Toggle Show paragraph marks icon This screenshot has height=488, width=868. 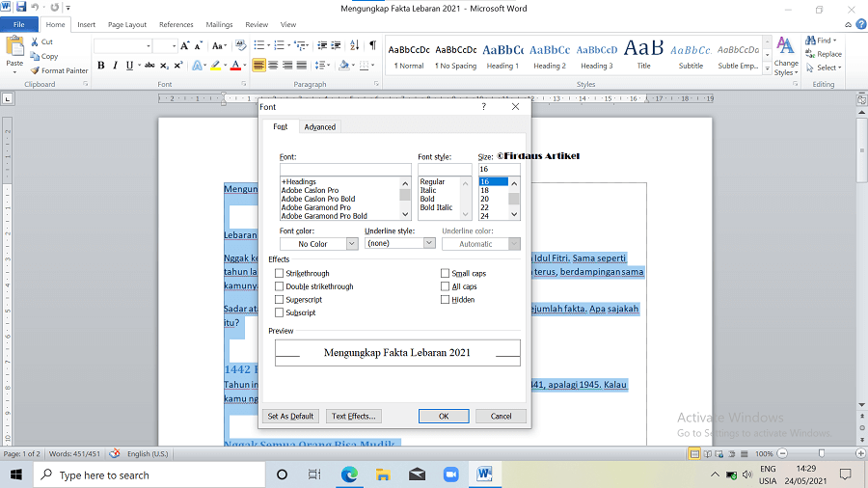click(x=372, y=45)
